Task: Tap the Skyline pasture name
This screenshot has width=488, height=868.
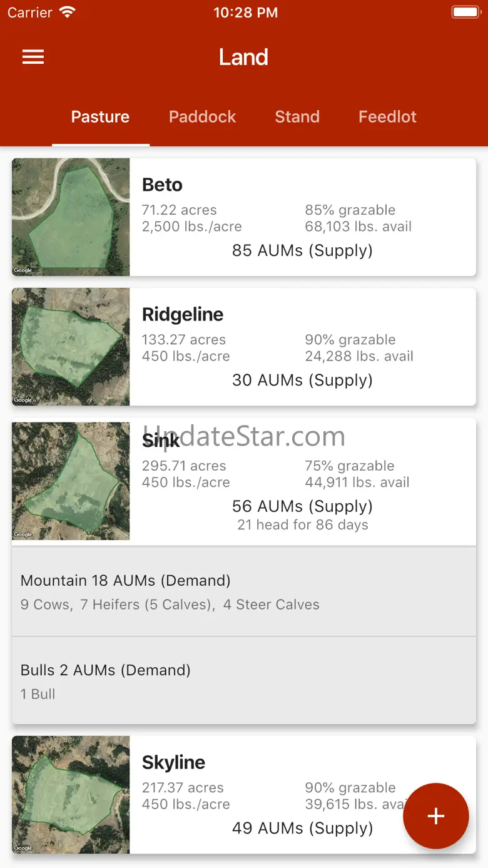Action: click(173, 763)
